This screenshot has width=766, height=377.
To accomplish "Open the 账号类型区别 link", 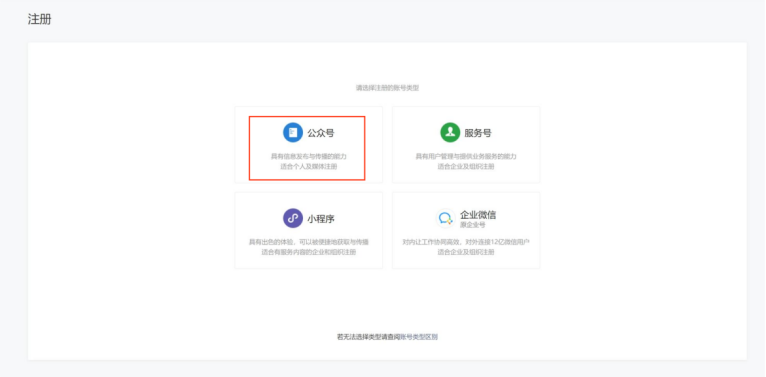I will 419,336.
